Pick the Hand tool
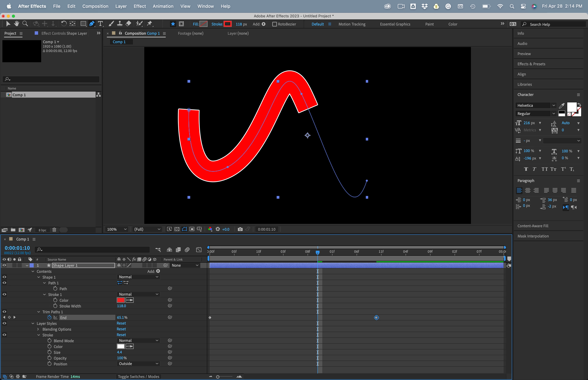 point(17,24)
